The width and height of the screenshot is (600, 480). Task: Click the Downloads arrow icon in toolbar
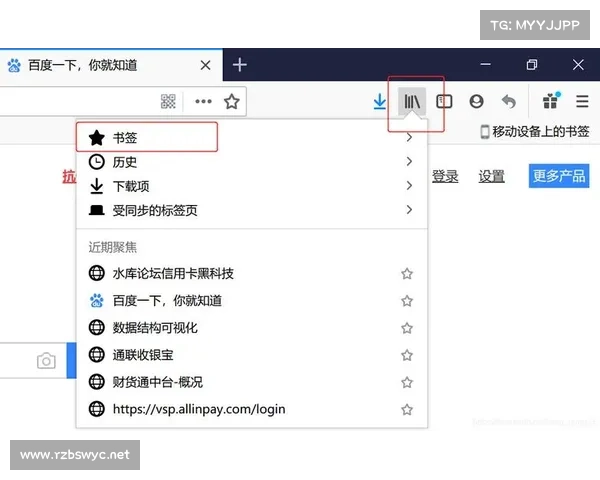(x=380, y=101)
